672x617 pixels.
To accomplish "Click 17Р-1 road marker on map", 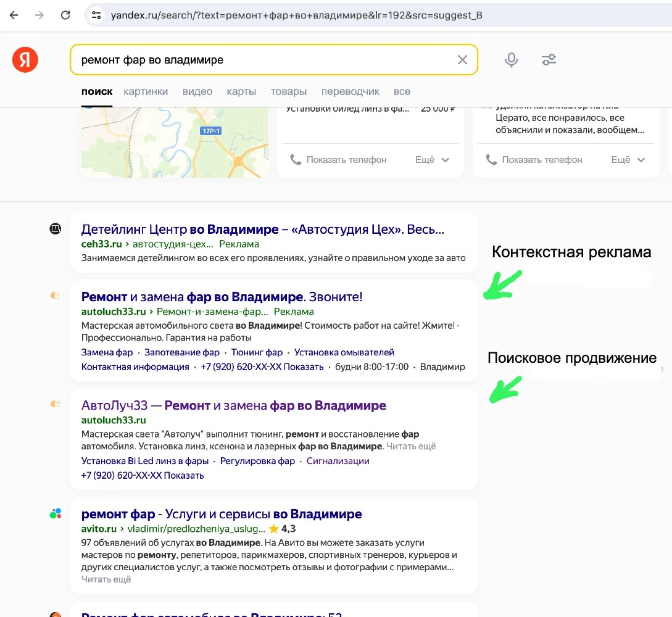I will click(x=211, y=131).
